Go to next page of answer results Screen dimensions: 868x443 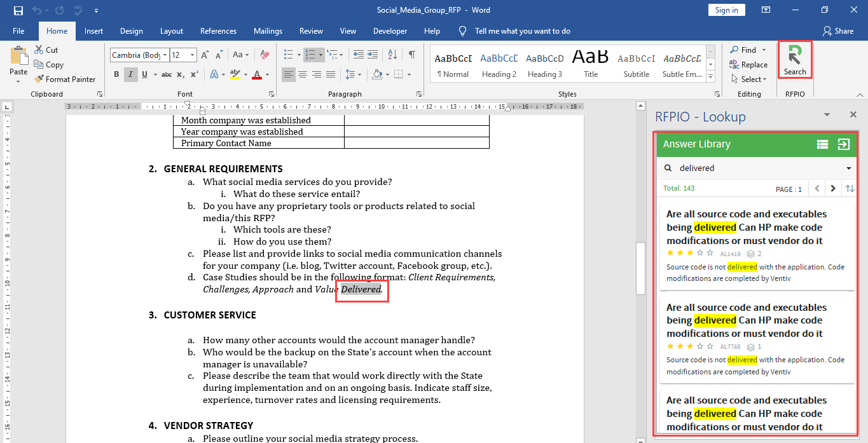click(833, 189)
